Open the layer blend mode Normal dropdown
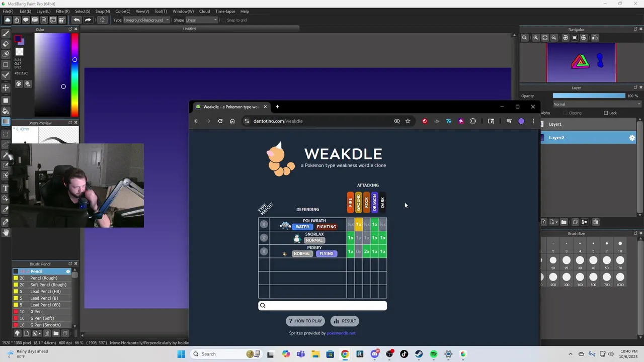 597,104
